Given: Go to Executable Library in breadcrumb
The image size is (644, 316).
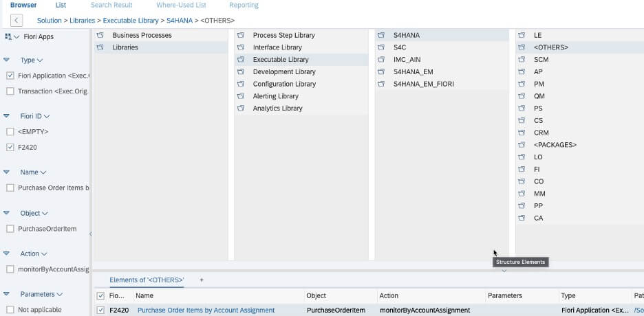Looking at the screenshot, I should click(131, 21).
